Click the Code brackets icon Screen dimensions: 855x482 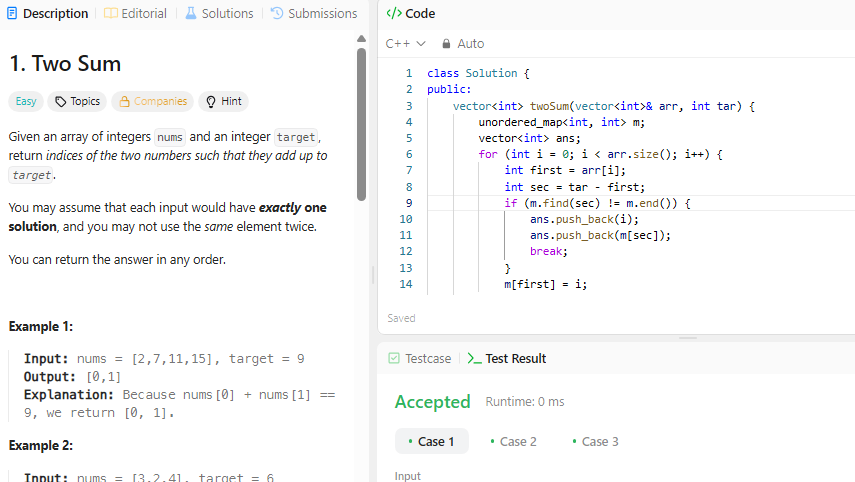click(394, 13)
